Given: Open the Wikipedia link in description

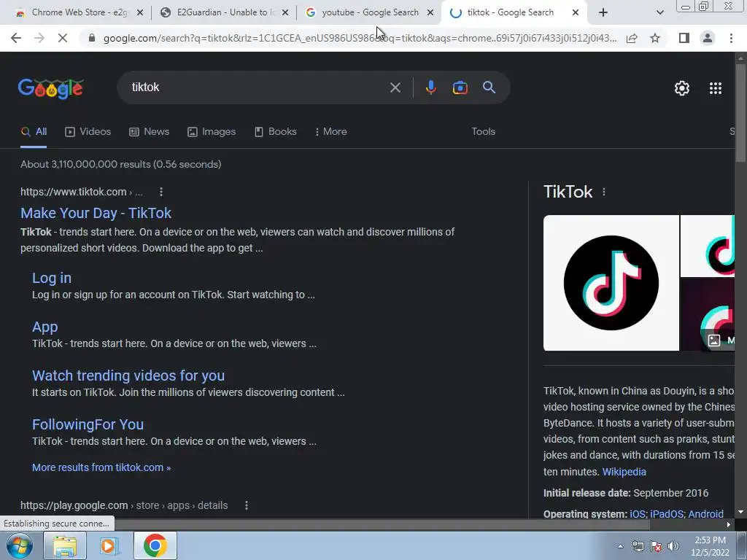Looking at the screenshot, I should (624, 472).
